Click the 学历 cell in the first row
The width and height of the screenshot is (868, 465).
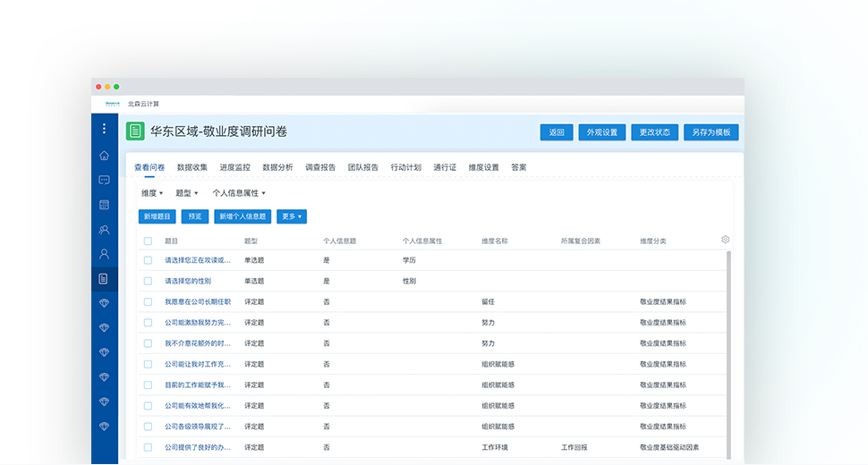pyautogui.click(x=409, y=260)
